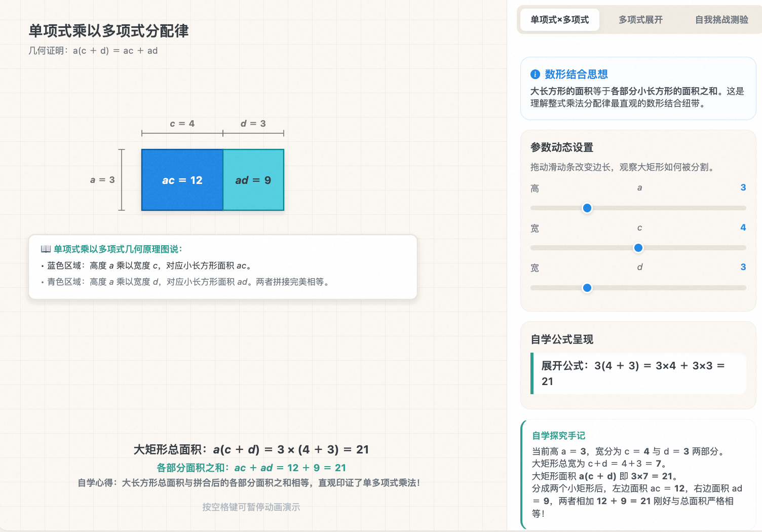Click the 青色区域 explanation line
The height and width of the screenshot is (532, 762).
pyautogui.click(x=185, y=282)
